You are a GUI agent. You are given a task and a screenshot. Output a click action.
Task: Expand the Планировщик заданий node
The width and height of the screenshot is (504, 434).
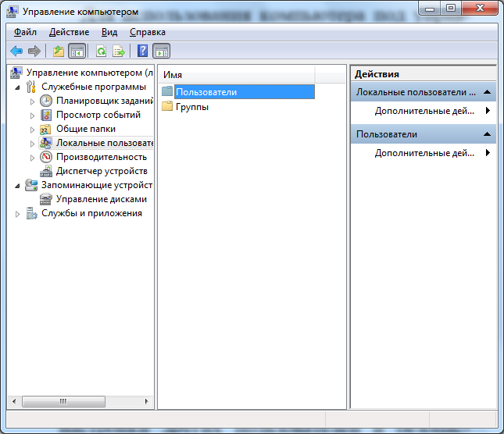coord(32,101)
